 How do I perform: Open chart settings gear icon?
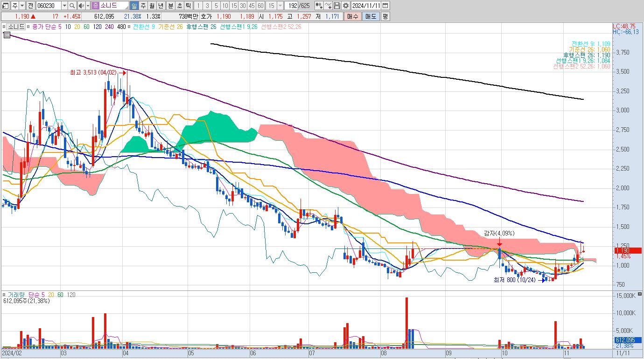coord(345,6)
